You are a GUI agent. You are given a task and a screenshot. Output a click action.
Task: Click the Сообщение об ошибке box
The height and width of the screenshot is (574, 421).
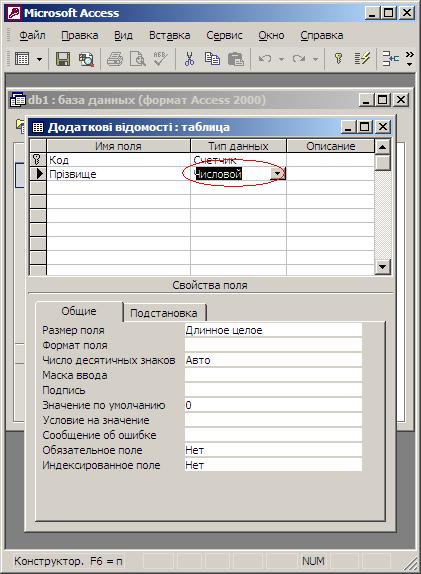pyautogui.click(x=273, y=435)
